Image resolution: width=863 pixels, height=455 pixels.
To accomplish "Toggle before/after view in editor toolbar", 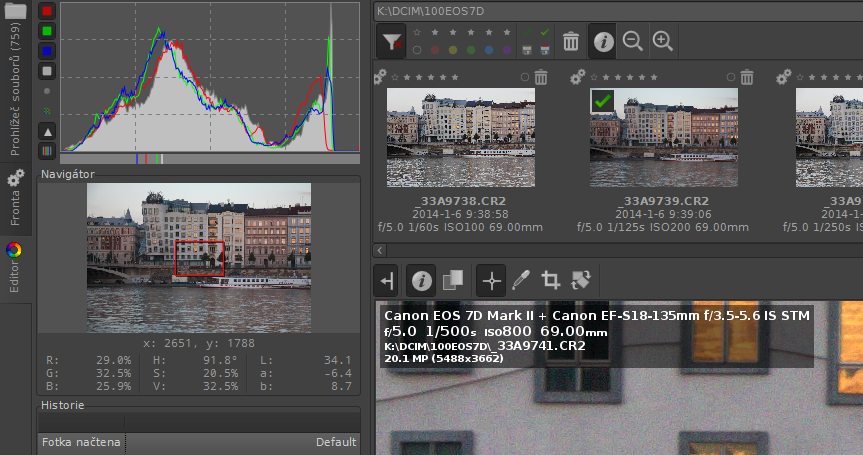I will [x=453, y=280].
